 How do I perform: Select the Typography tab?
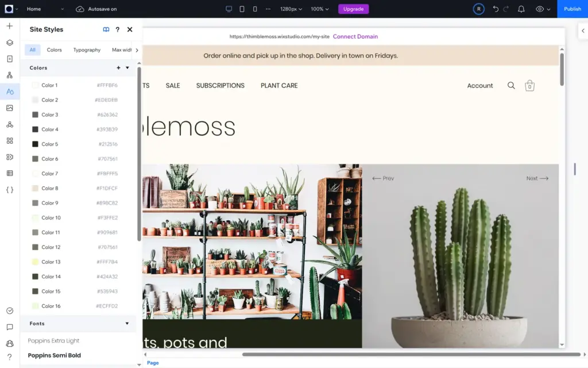[x=87, y=49]
